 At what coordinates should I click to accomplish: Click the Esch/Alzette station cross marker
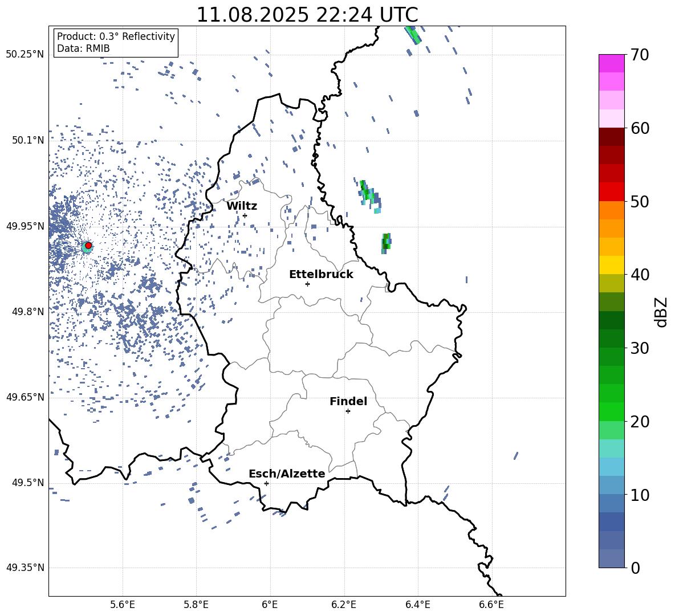[266, 483]
